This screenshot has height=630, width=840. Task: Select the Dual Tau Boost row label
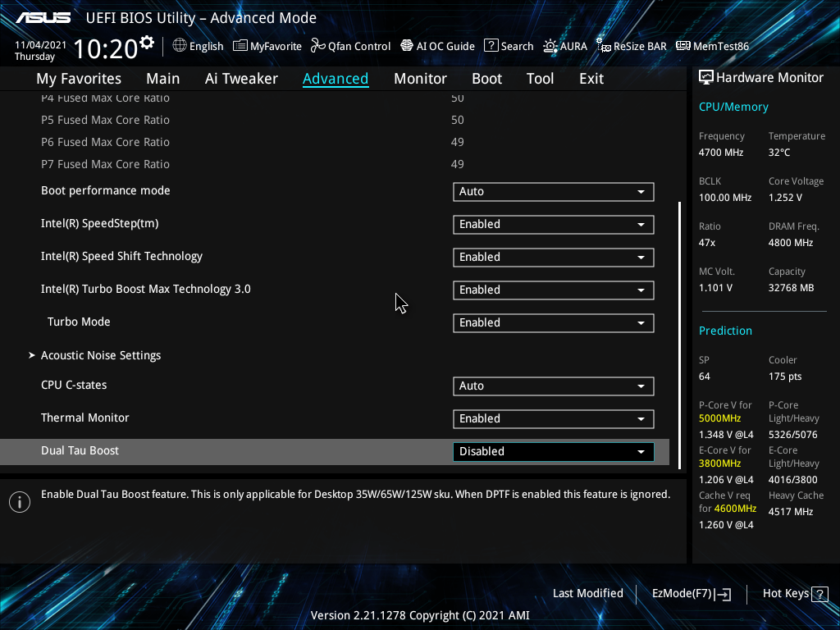pos(80,450)
